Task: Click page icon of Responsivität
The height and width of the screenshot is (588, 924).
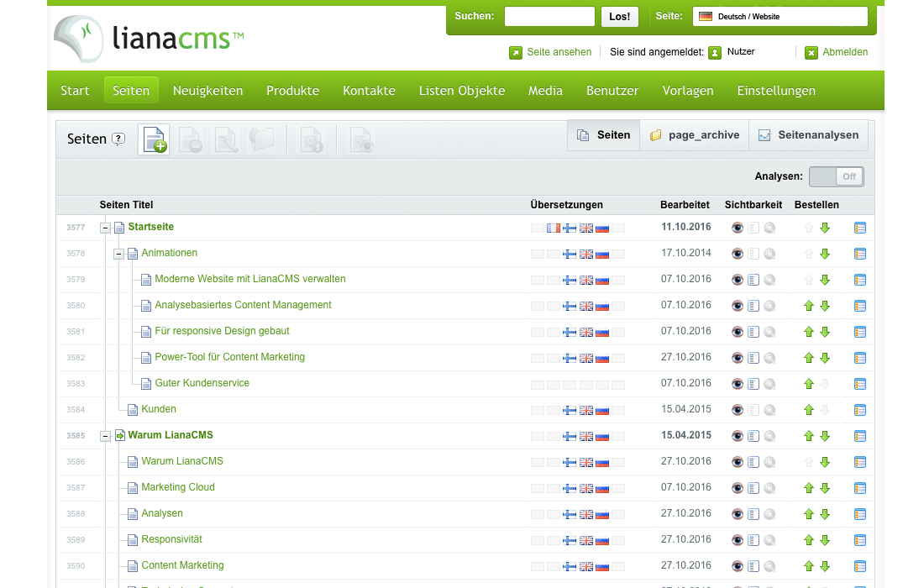Action: click(133, 539)
